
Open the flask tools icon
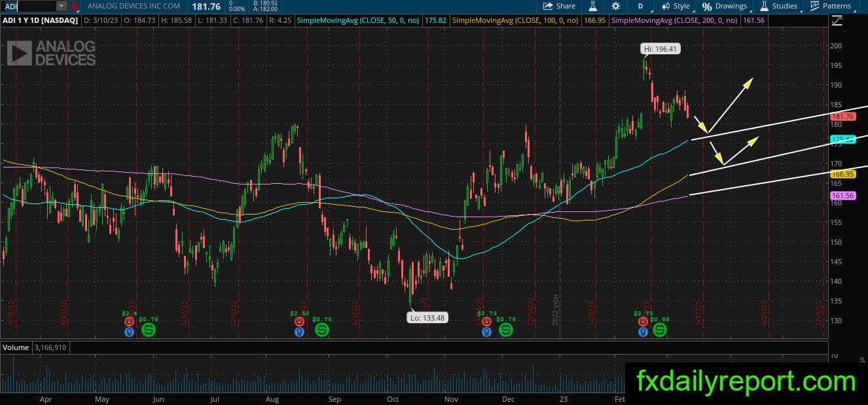point(593,6)
